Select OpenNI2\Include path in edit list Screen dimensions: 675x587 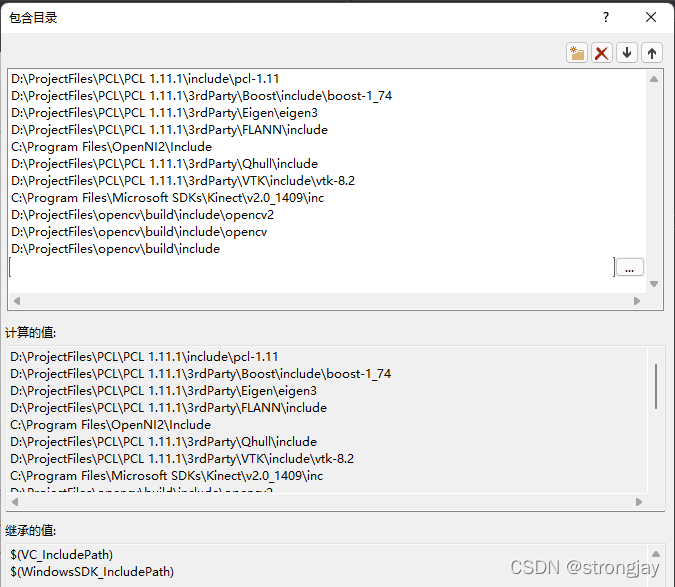[x=111, y=147]
